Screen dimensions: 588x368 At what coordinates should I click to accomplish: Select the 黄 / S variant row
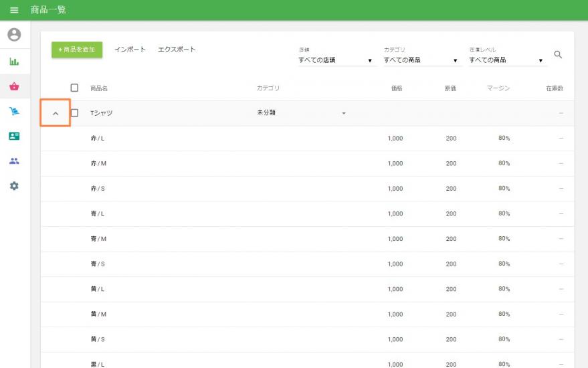308,339
